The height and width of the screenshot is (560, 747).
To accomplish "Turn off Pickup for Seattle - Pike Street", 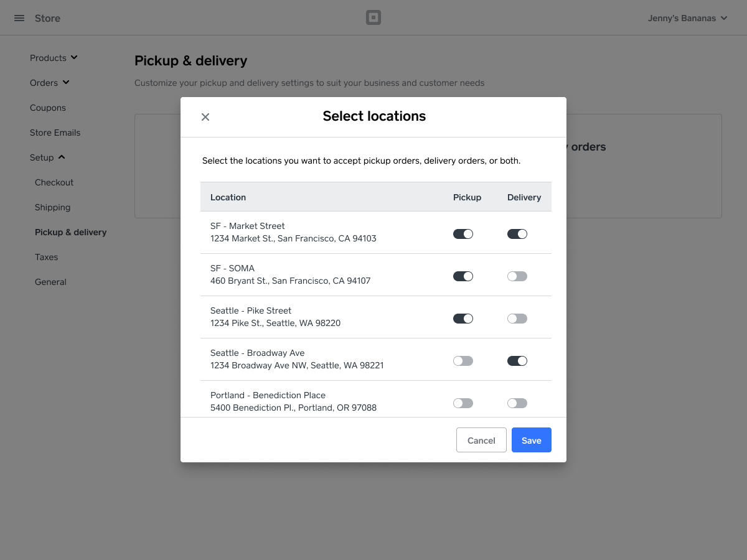I will [463, 319].
